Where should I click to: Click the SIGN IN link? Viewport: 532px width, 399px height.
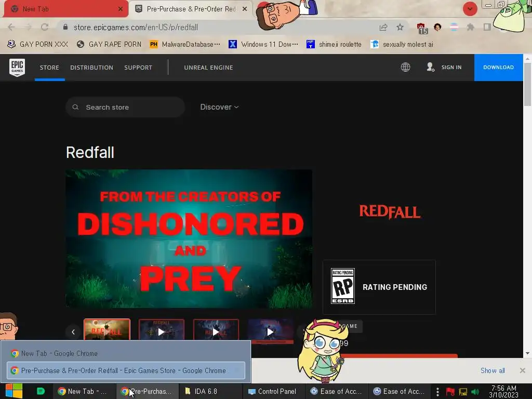click(x=451, y=67)
